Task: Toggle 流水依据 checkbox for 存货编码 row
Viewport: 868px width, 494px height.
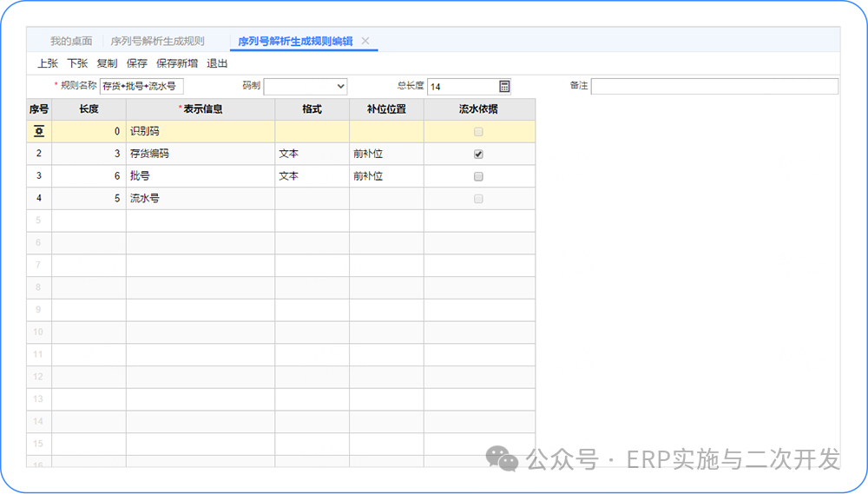Action: 478,154
